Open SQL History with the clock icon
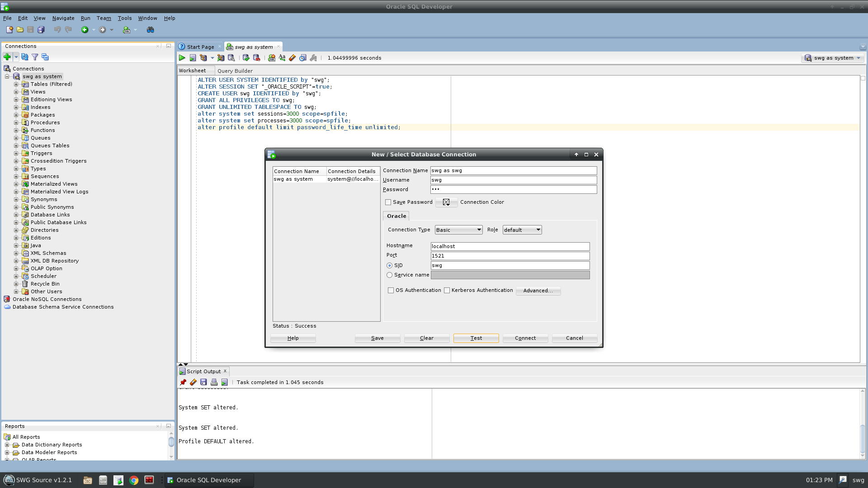 (x=303, y=58)
